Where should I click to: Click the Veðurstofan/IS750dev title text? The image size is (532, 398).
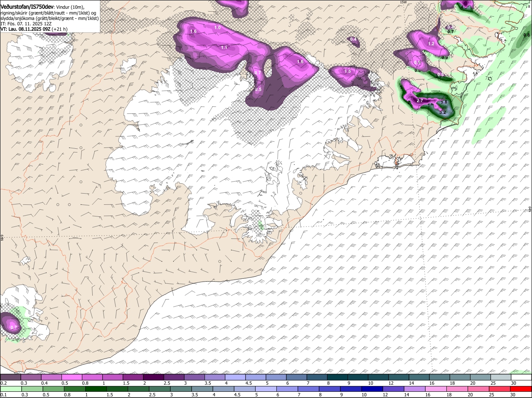[27, 7]
